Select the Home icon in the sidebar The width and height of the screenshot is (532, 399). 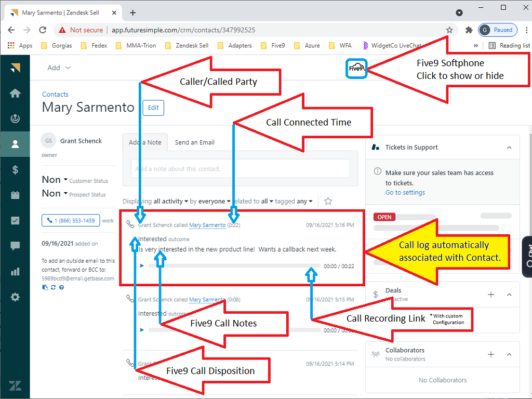tap(16, 93)
